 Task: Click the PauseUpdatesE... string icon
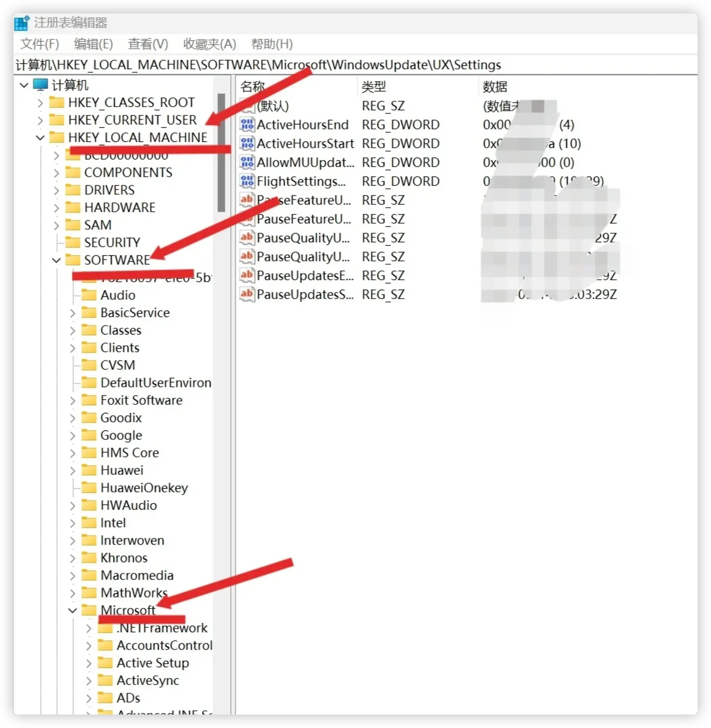point(247,276)
